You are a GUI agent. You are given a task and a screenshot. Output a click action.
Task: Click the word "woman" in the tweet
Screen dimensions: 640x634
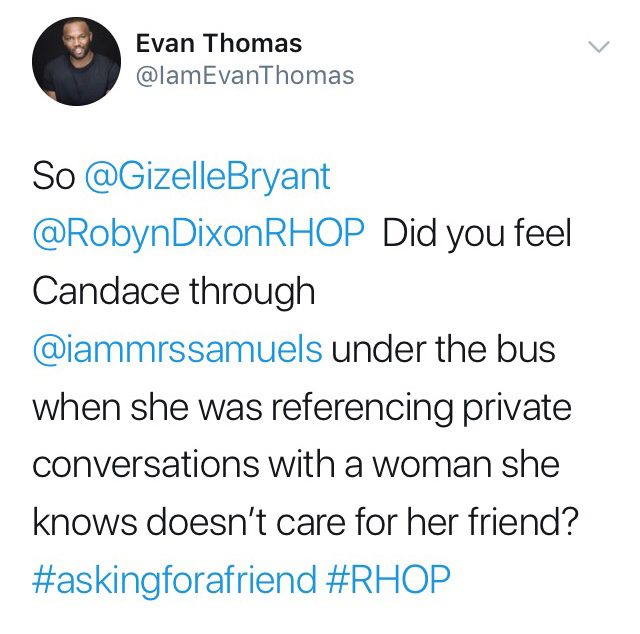point(432,466)
